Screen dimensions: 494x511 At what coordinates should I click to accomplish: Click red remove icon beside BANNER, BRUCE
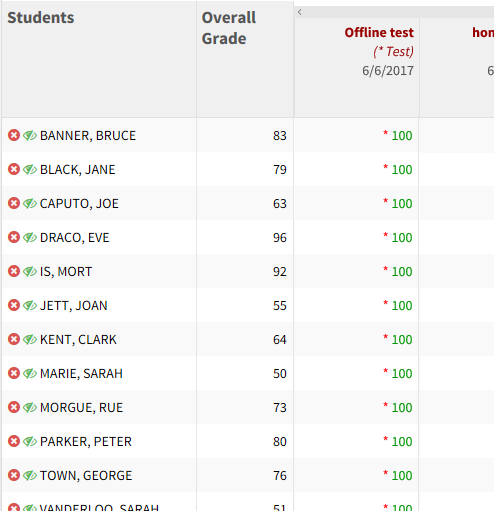pyautogui.click(x=14, y=135)
